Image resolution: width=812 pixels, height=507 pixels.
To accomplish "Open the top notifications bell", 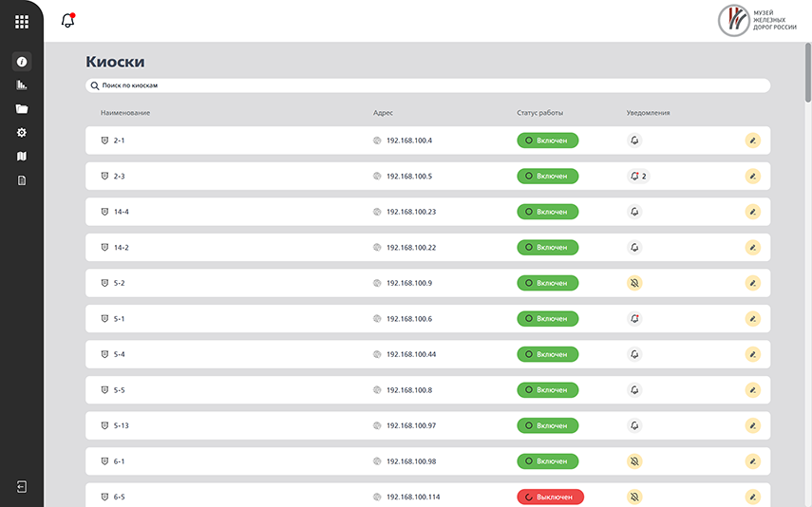I will [67, 20].
